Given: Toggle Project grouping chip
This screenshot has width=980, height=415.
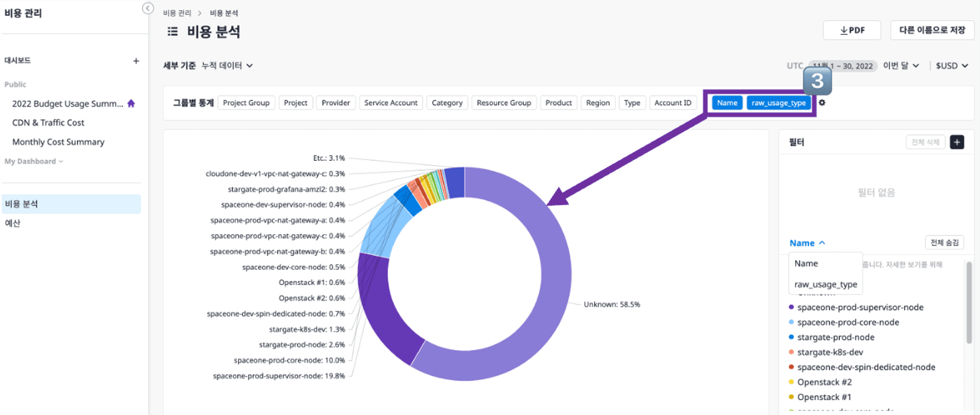Looking at the screenshot, I should [295, 103].
